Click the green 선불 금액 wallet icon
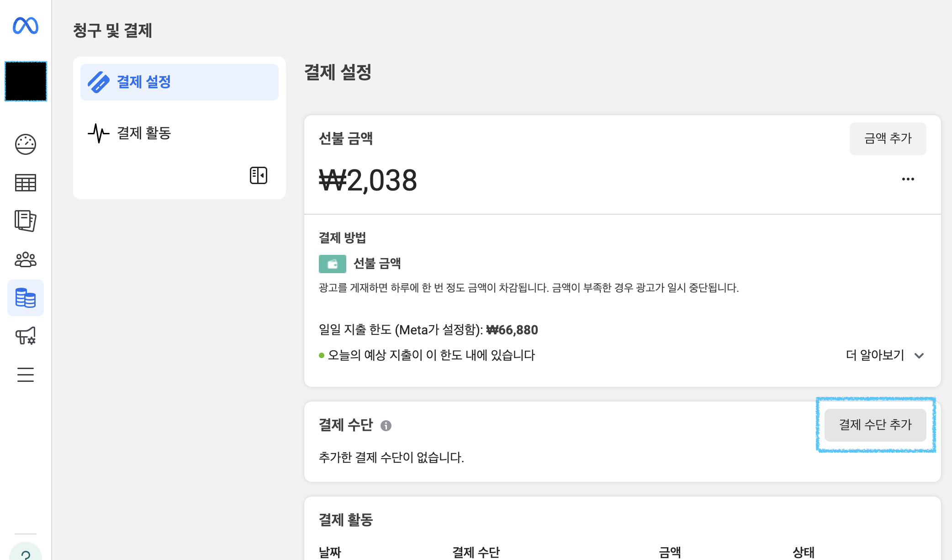The height and width of the screenshot is (560, 952). [x=332, y=264]
